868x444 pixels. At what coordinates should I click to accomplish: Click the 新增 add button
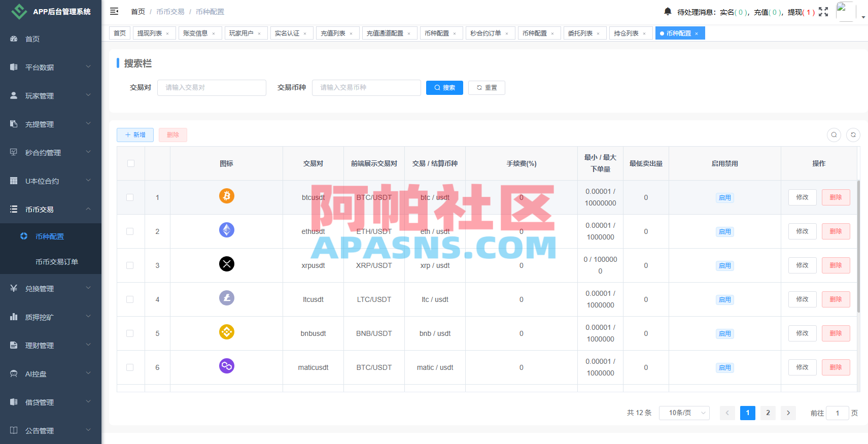(135, 135)
